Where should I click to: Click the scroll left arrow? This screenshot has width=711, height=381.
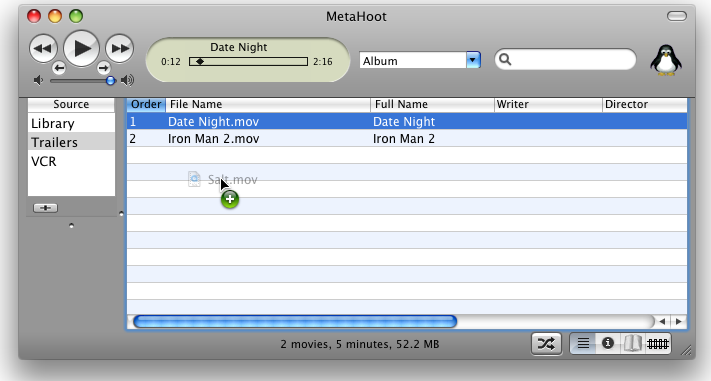(x=662, y=322)
